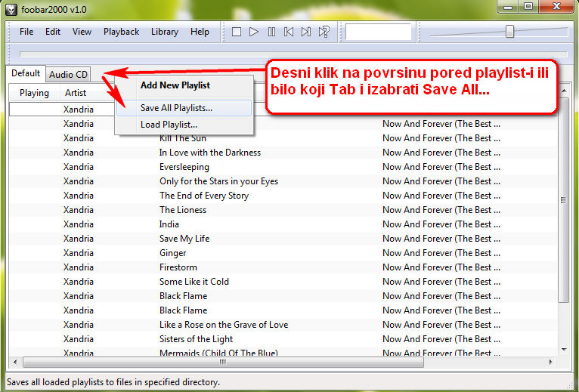The image size is (579, 392).
Task: Select the track The End of Every Story
Action: (204, 196)
